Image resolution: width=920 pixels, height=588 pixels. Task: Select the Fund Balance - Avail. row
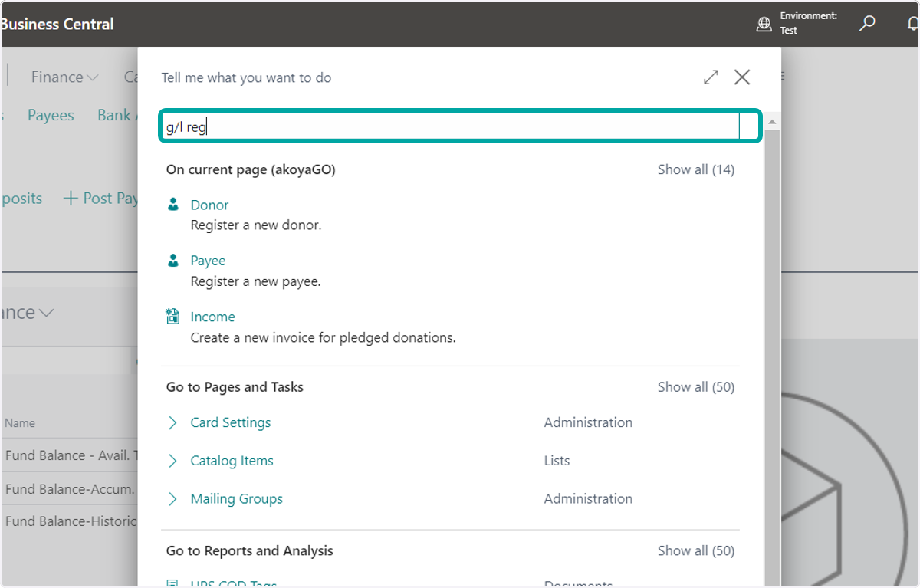pos(71,455)
